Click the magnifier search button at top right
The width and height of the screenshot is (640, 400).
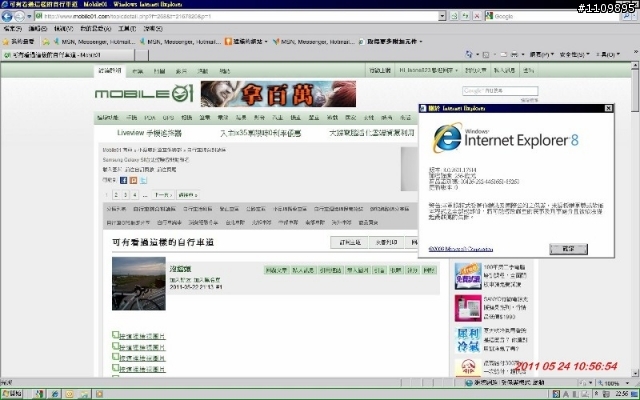627,17
